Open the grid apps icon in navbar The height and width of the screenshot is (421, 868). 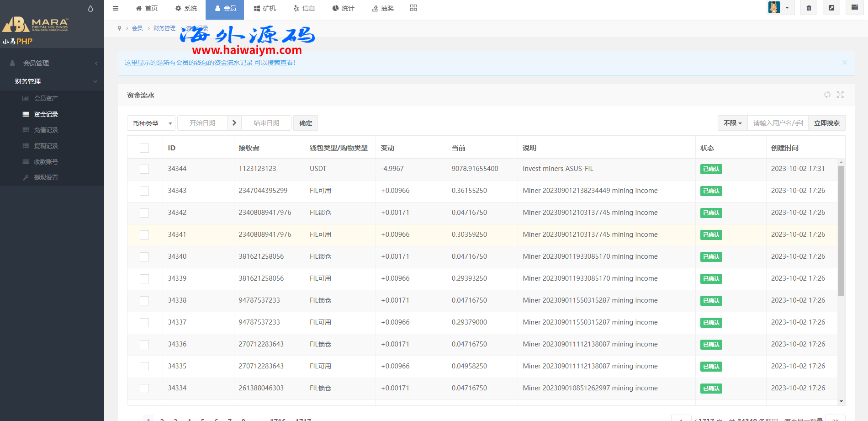pos(413,8)
